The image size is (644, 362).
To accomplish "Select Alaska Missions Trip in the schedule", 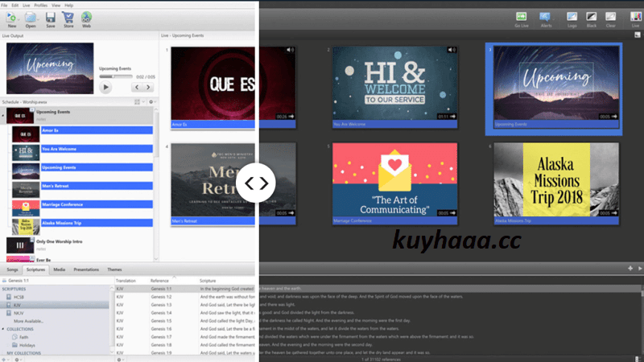I will pyautogui.click(x=97, y=223).
